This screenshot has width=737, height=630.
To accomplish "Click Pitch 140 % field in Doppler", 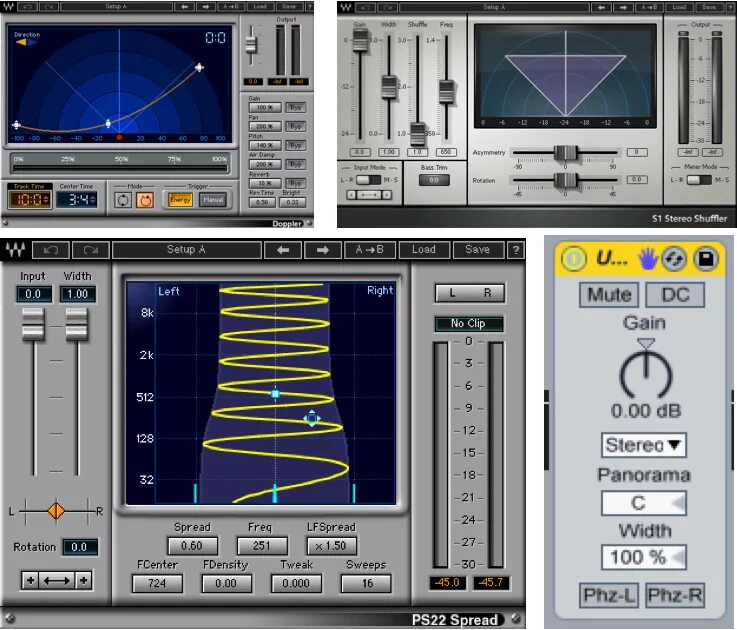I will (x=265, y=145).
